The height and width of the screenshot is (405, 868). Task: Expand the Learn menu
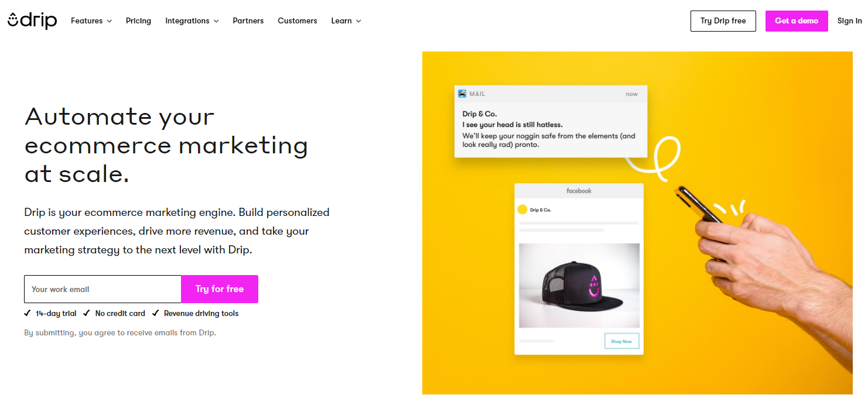346,20
